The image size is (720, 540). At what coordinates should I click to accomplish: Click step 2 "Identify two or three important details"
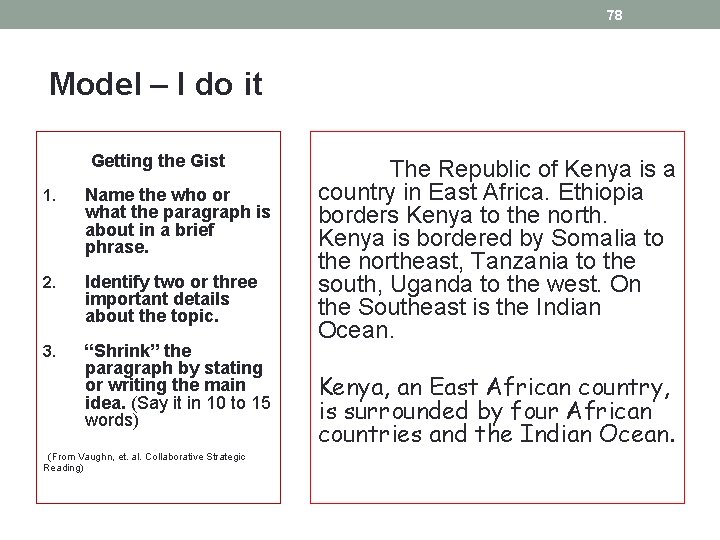[x=171, y=298]
